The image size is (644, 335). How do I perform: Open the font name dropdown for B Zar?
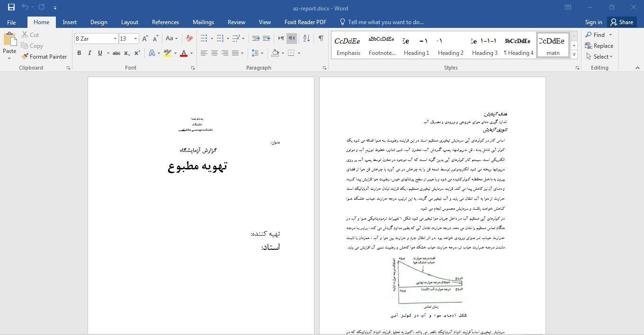(x=115, y=38)
